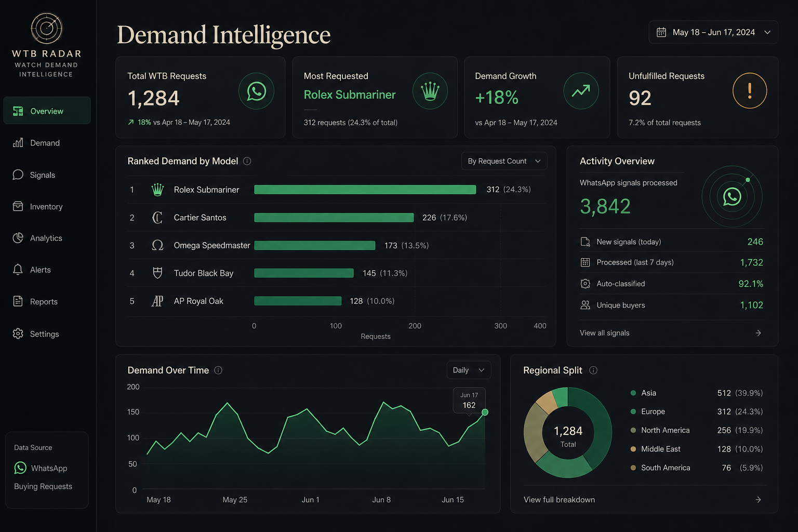Image resolution: width=798 pixels, height=532 pixels.
Task: Click the 1,102 Unique buyers value
Action: (751, 305)
